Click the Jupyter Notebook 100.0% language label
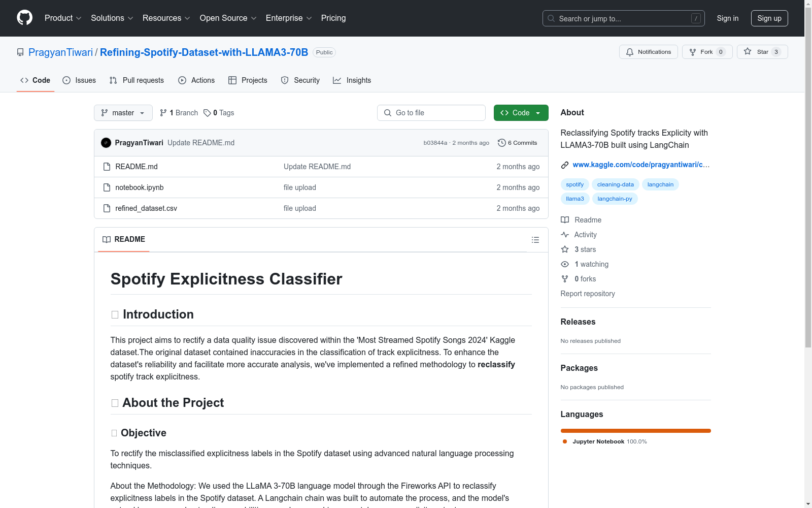Image resolution: width=812 pixels, height=508 pixels. point(610,441)
